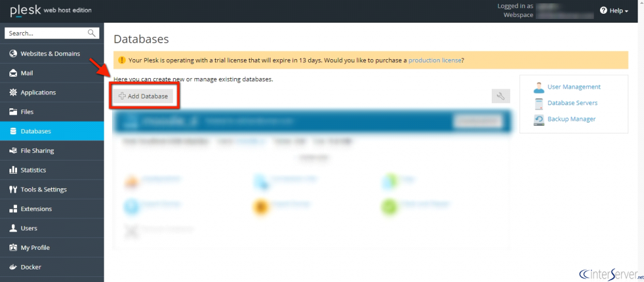The image size is (644, 282).
Task: Click the wrench settings button
Action: click(501, 96)
